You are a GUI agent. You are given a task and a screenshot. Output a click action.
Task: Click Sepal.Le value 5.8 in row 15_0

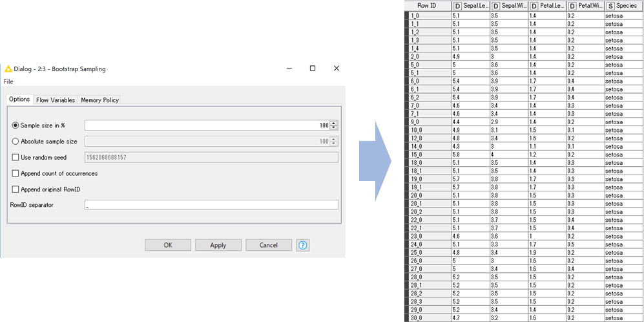(470, 155)
